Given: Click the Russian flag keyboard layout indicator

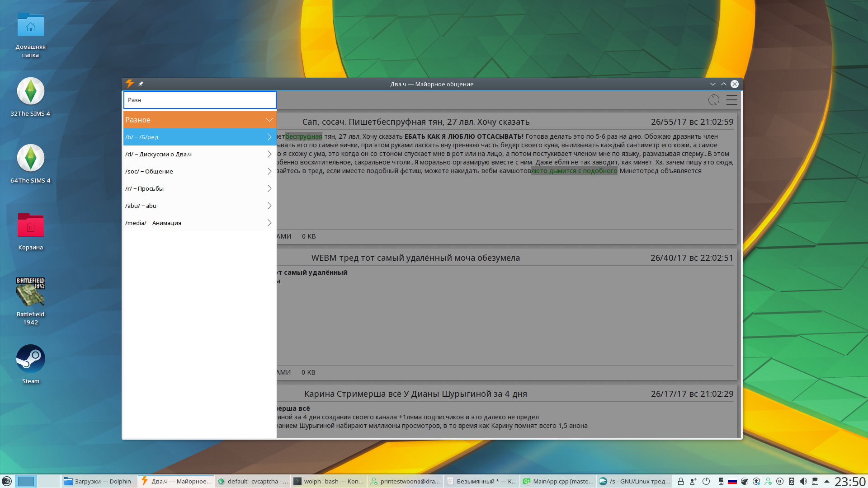Looking at the screenshot, I should pyautogui.click(x=732, y=481).
